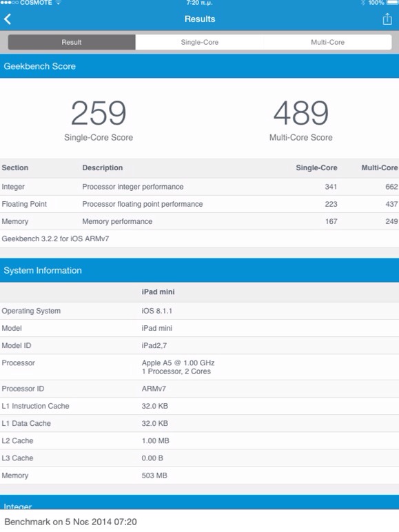The image size is (399, 532).
Task: Tap the Wi-Fi icon in status bar
Action: [58, 2]
